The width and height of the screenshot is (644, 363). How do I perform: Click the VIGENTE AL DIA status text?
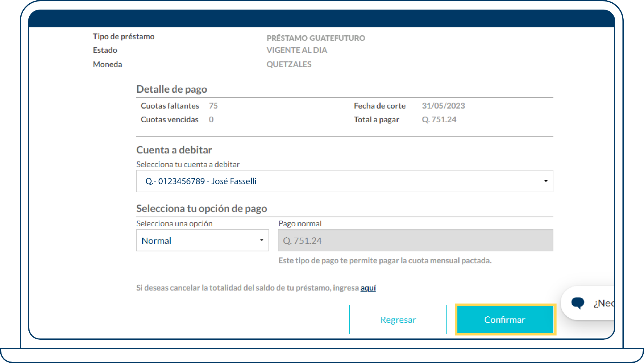pos(297,50)
